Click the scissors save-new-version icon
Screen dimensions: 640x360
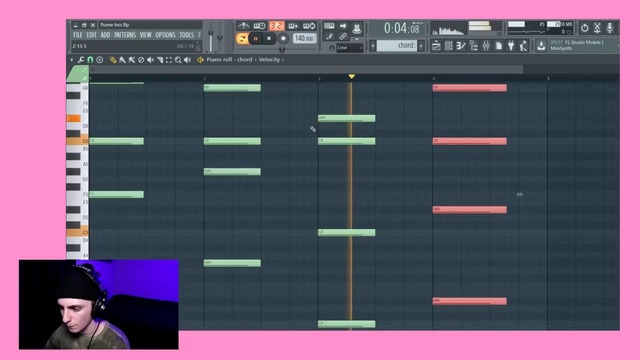coord(597,28)
